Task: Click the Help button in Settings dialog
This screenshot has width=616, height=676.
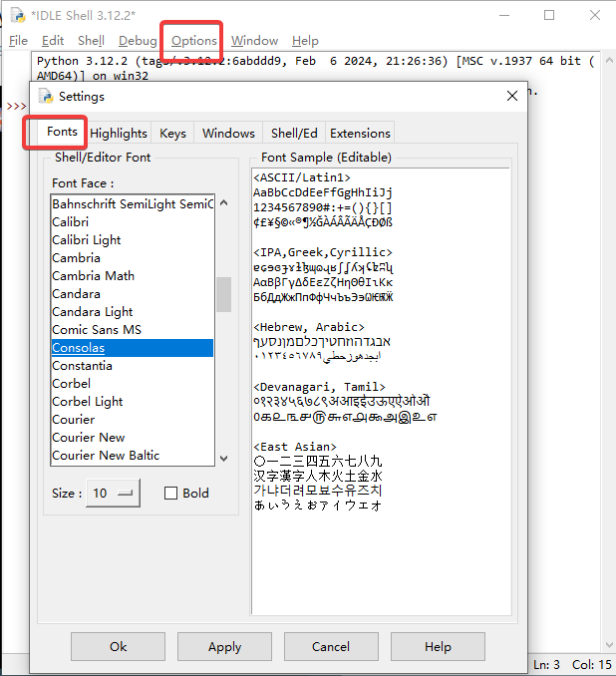Action: [x=438, y=647]
